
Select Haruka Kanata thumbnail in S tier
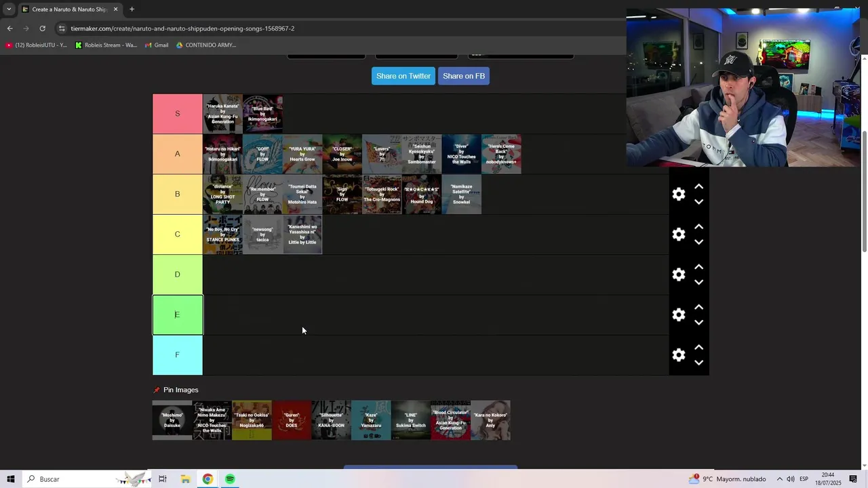222,114
